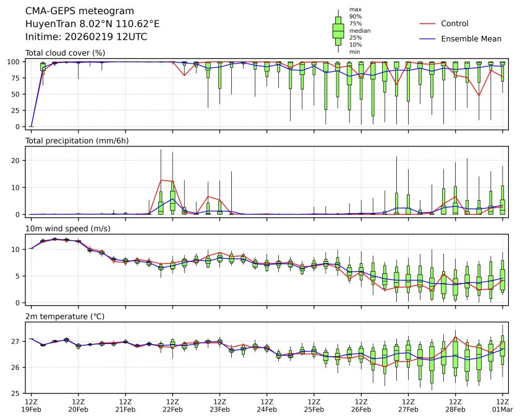
Task: Click the 12Z 28Feb time axis label
Action: click(455, 405)
